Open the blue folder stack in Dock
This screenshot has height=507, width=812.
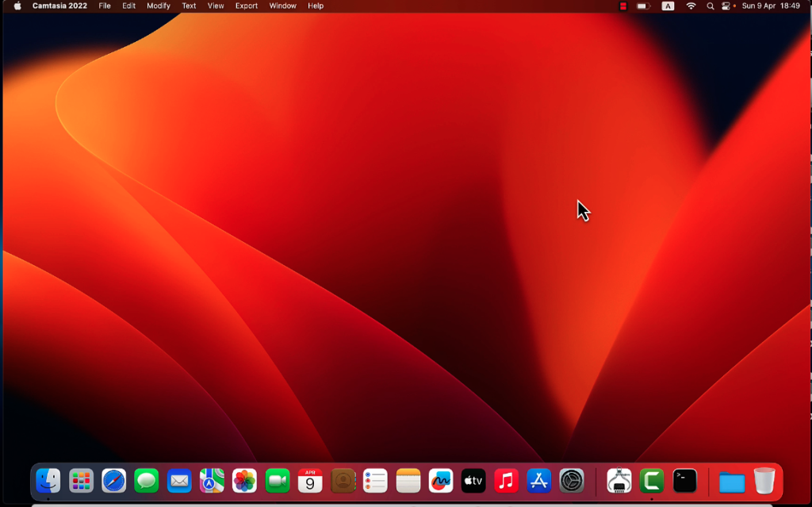click(x=732, y=482)
